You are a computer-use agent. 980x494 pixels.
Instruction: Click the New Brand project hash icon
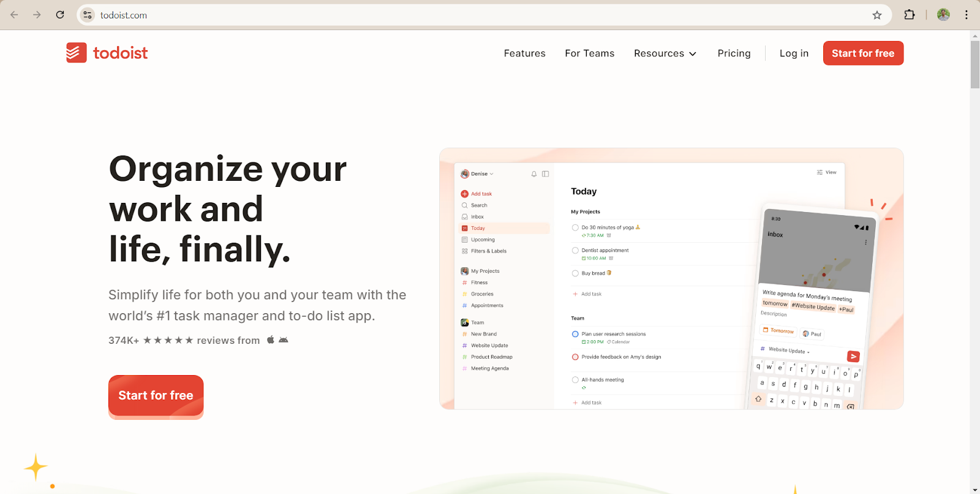(464, 334)
